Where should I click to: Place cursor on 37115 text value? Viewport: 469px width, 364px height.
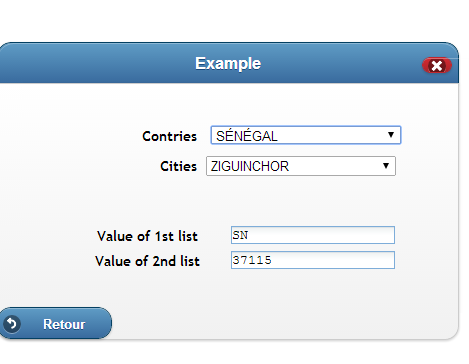(x=252, y=260)
